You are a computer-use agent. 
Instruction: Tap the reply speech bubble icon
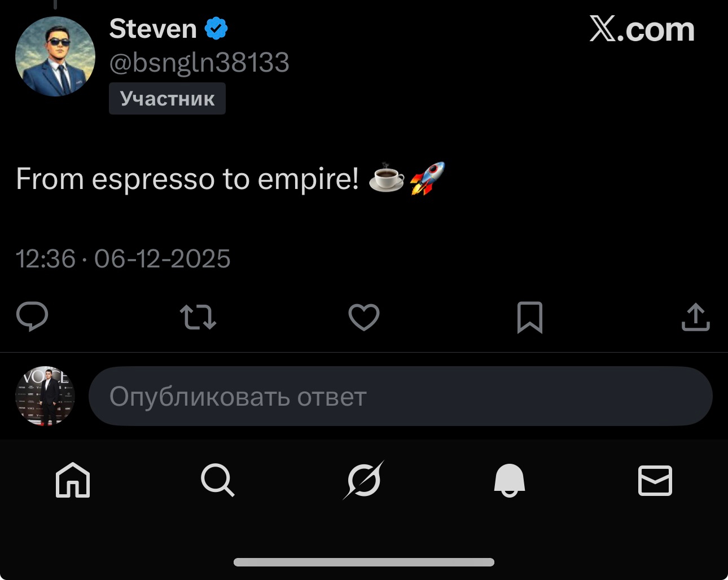pos(32,317)
